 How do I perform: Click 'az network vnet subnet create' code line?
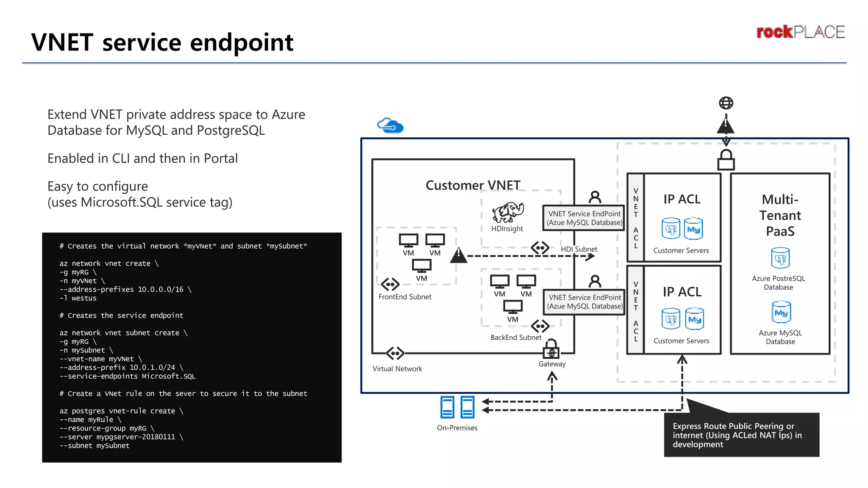coord(123,333)
